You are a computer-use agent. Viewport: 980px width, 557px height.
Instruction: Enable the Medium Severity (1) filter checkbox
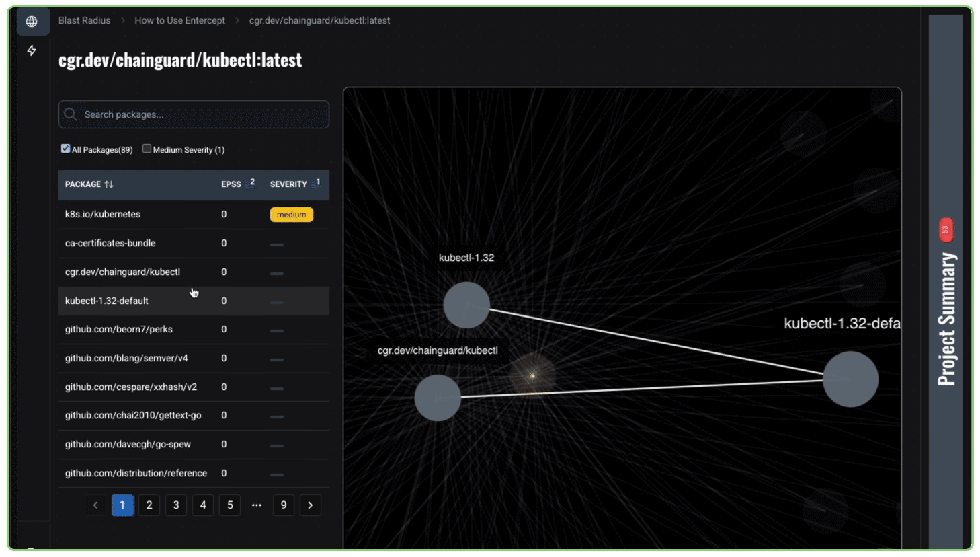(147, 149)
